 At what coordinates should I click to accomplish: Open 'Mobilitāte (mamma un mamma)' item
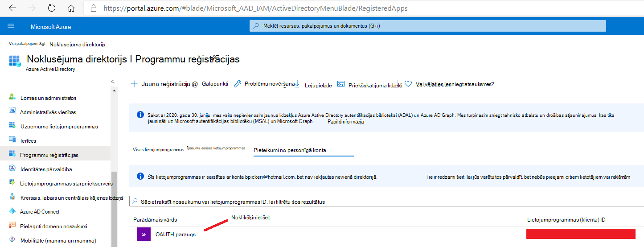pyautogui.click(x=58, y=240)
